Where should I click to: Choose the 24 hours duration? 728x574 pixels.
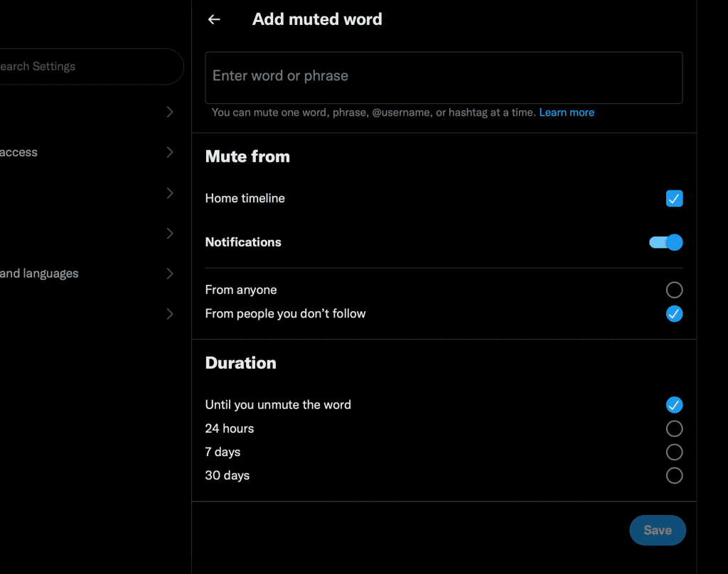[x=674, y=428]
